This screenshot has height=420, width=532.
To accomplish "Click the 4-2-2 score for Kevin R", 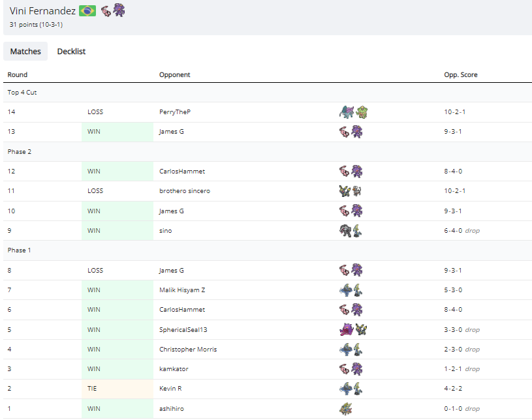I will click(x=453, y=389).
